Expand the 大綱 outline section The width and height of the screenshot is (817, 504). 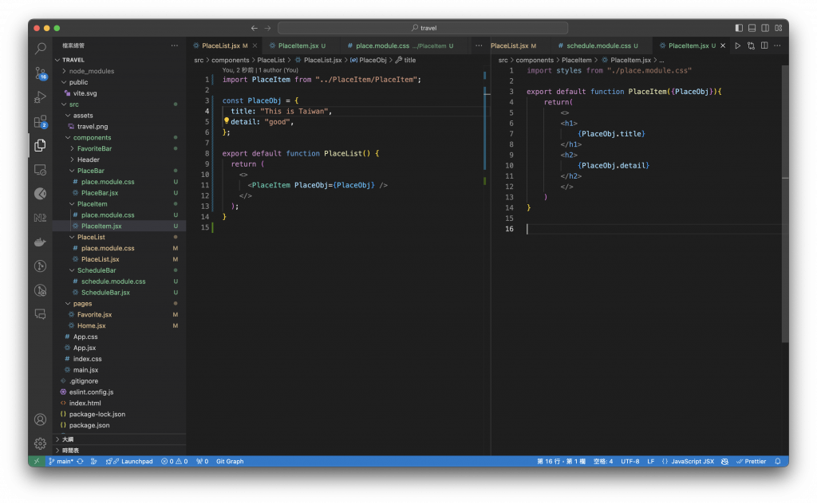pos(68,439)
